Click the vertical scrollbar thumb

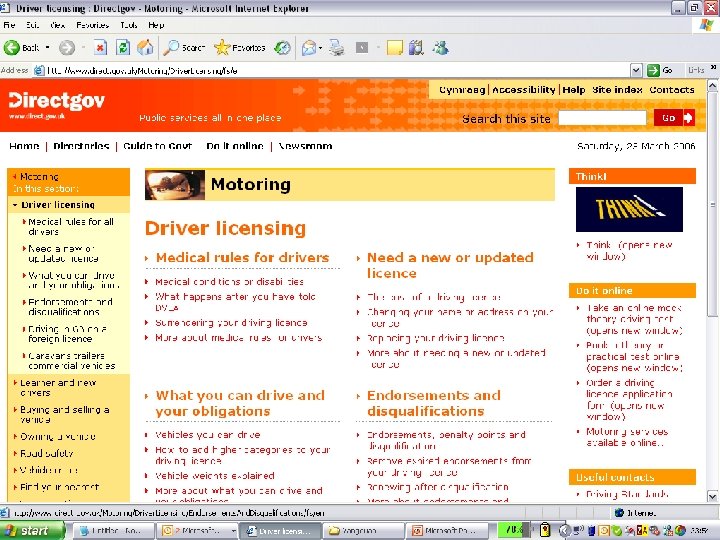(x=712, y=204)
